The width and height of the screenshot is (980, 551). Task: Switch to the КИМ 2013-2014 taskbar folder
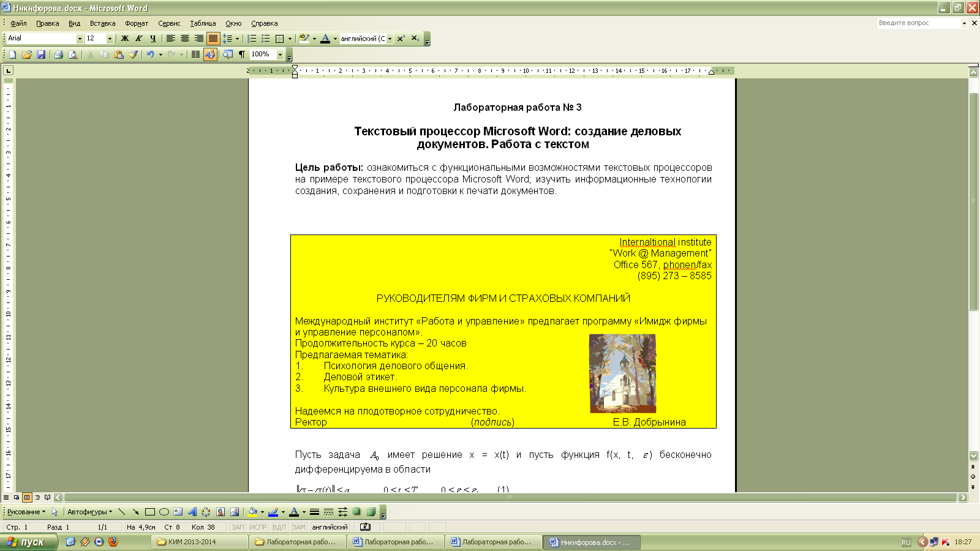point(199,542)
